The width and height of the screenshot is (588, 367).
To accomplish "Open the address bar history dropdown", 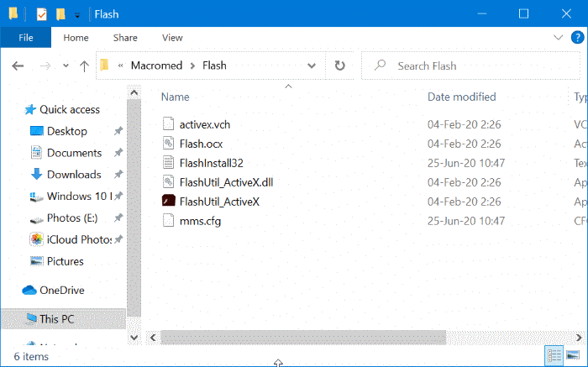I will 312,66.
